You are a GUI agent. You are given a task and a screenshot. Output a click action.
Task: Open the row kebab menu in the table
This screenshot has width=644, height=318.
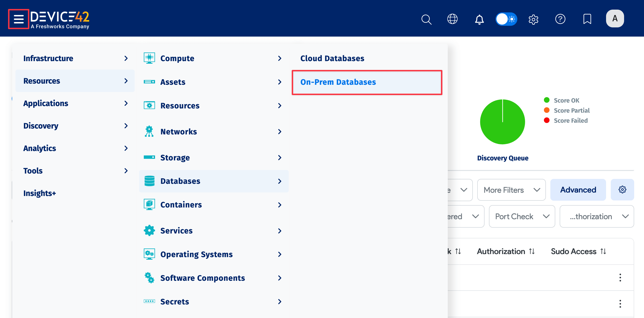(x=621, y=277)
